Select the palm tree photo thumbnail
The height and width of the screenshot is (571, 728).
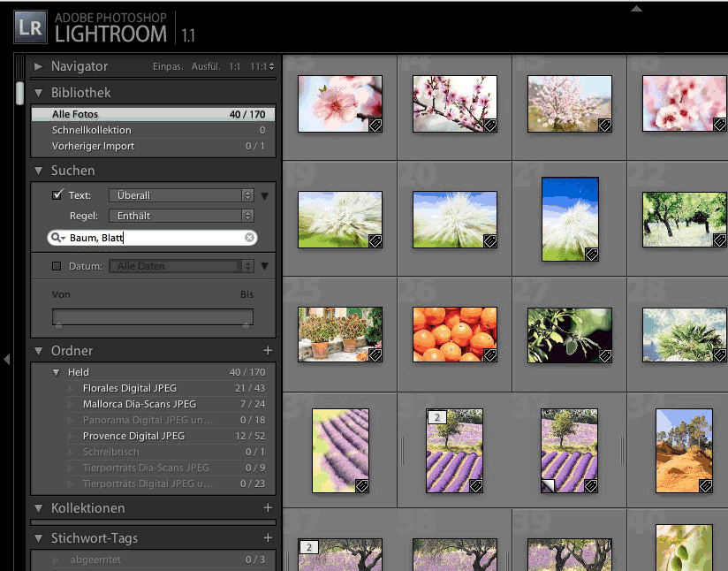[x=685, y=334]
